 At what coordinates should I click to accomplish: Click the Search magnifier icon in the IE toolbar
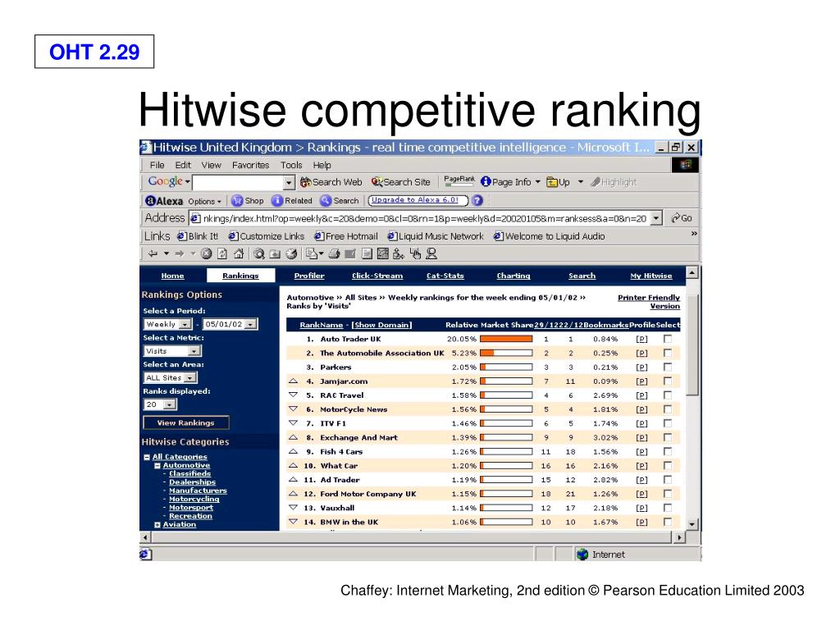(x=259, y=253)
